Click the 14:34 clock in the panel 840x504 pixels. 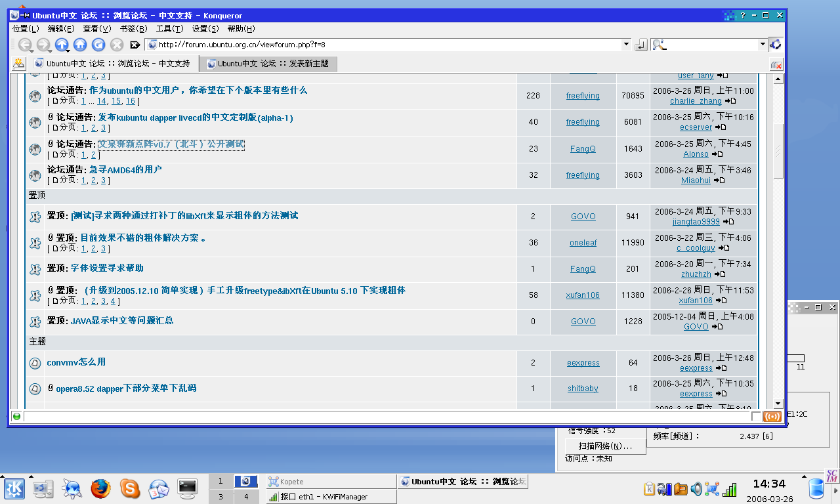click(x=769, y=484)
